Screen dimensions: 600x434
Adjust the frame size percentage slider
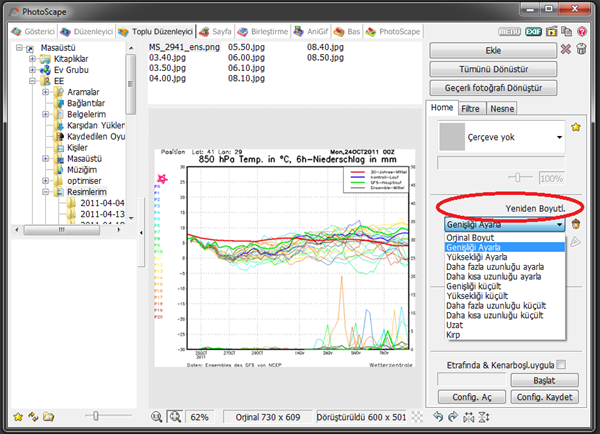coord(518,176)
